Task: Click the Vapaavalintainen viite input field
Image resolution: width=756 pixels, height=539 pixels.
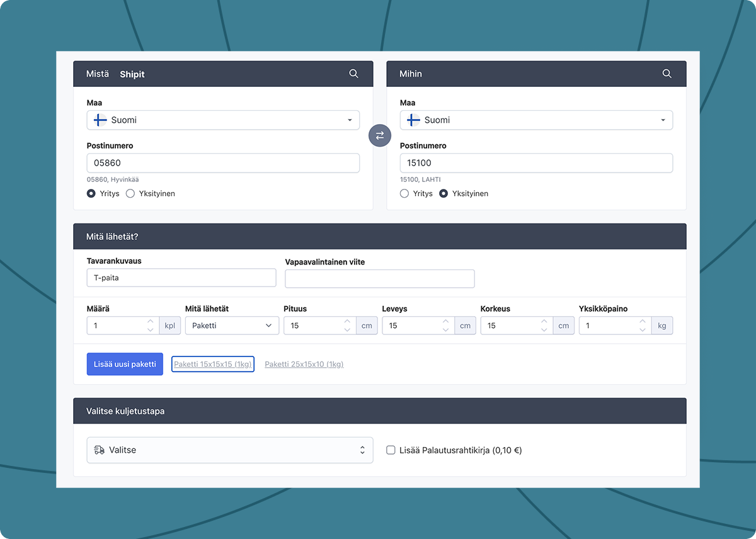Action: click(x=379, y=278)
